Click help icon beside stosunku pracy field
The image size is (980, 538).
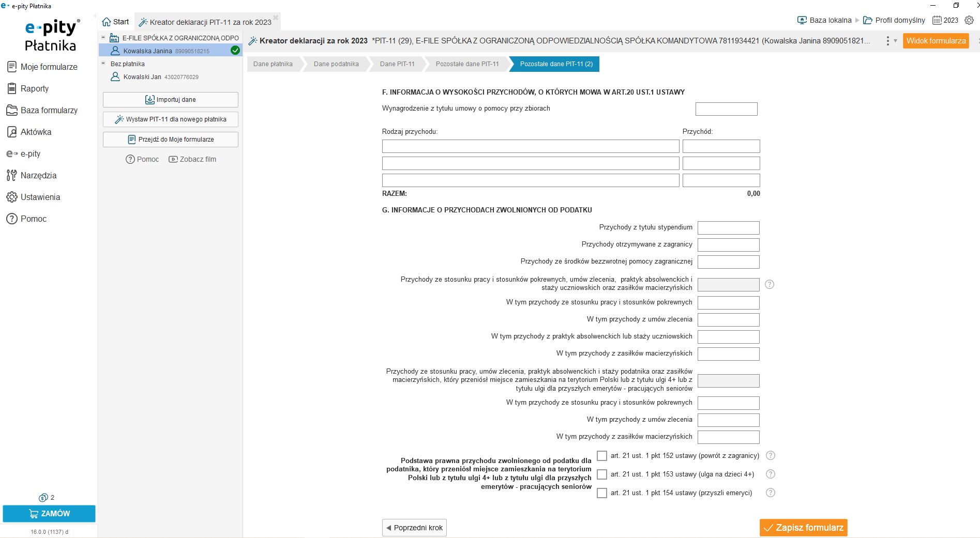(770, 284)
